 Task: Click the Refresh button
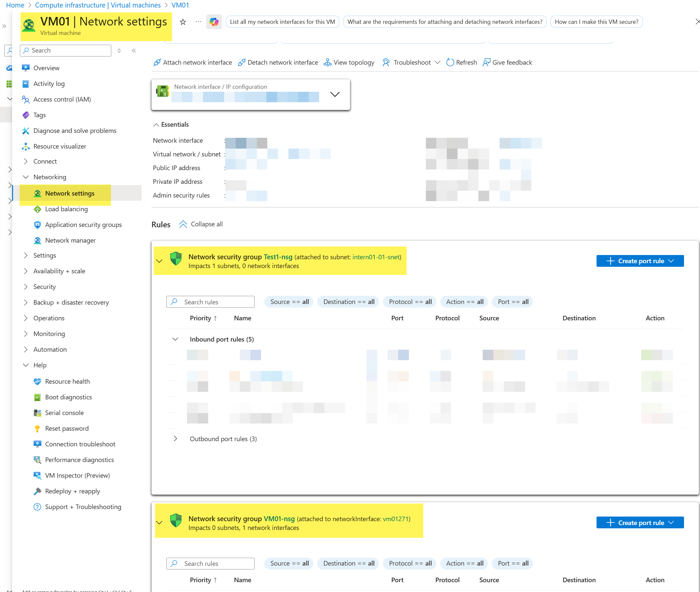tap(461, 62)
